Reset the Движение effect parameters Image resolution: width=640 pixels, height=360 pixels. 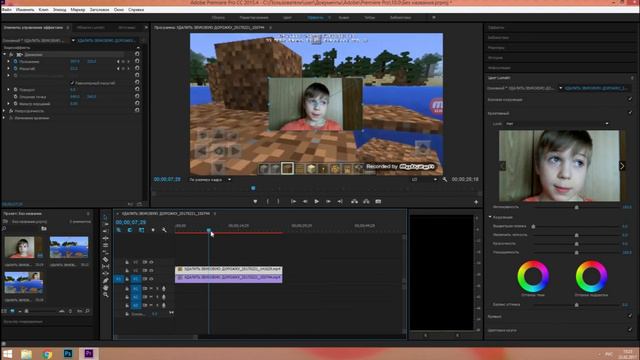(137, 54)
